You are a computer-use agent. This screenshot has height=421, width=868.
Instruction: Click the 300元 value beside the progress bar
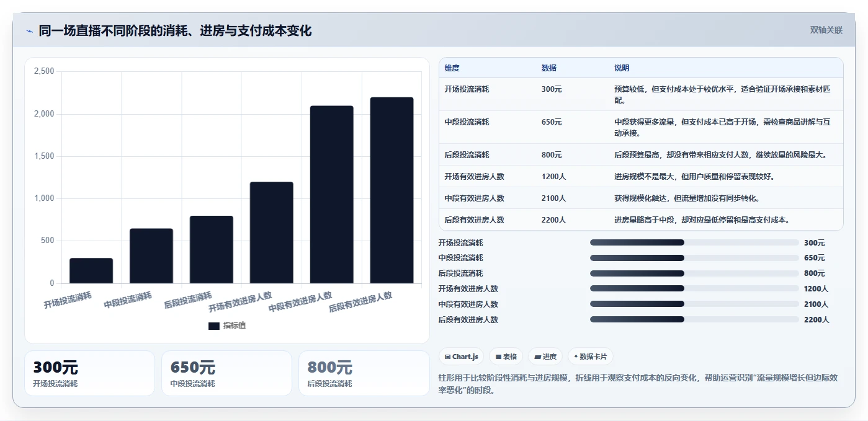point(814,242)
